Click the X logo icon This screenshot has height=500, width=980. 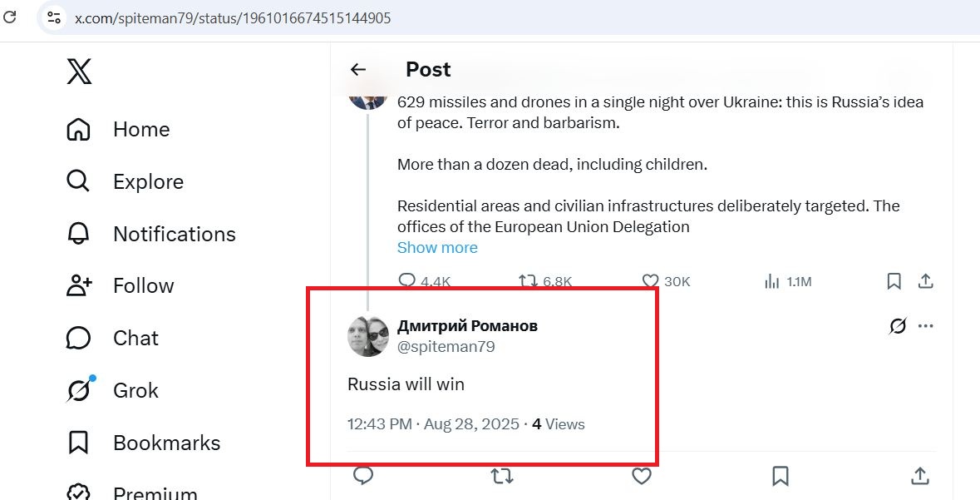click(79, 72)
